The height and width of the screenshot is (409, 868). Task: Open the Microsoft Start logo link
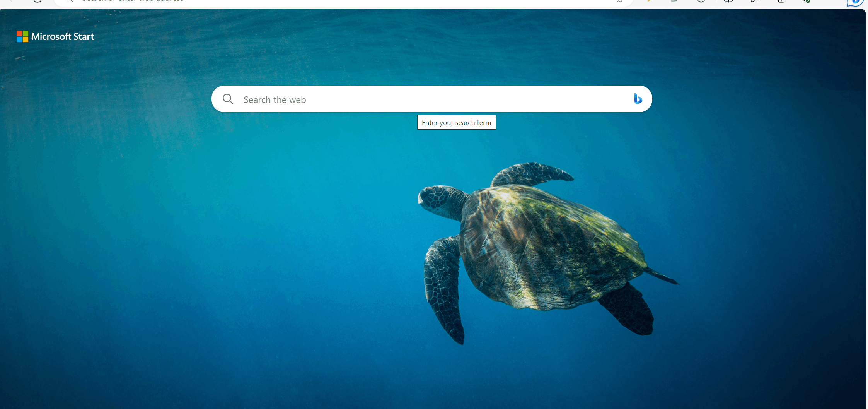tap(55, 36)
